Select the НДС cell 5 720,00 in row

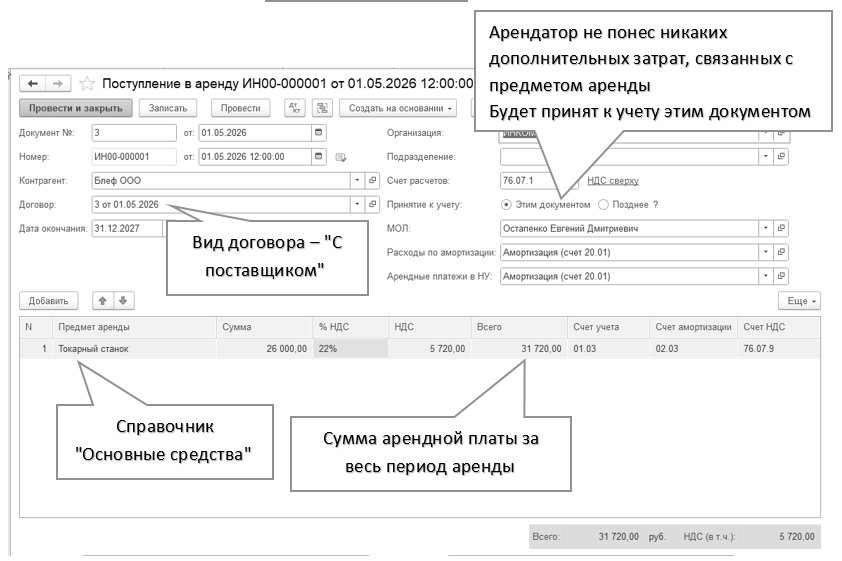point(430,349)
